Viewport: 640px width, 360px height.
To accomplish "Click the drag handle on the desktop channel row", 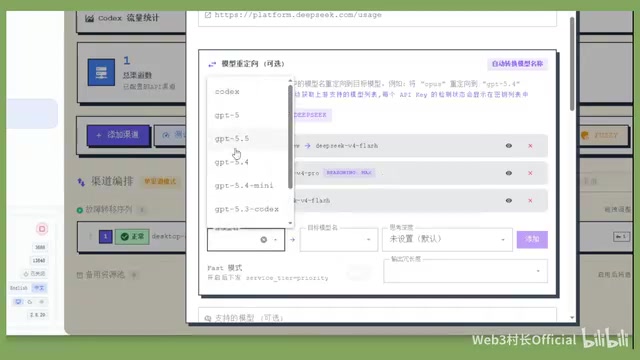I will tap(90, 237).
